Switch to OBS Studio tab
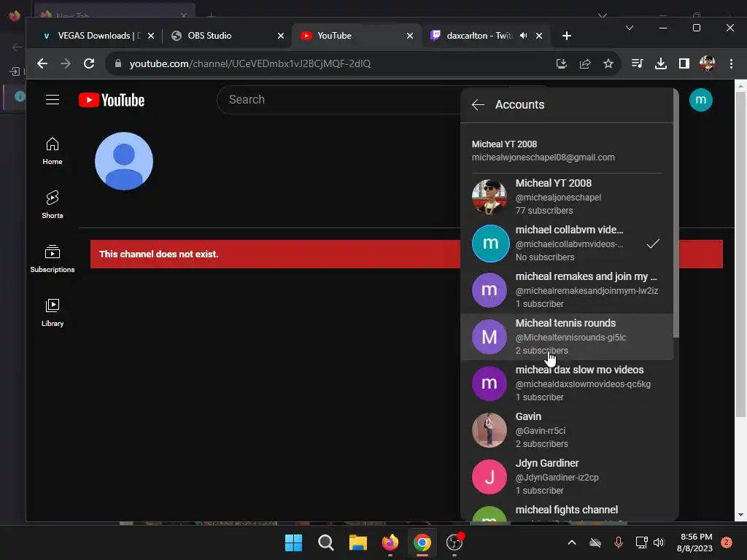 [209, 36]
